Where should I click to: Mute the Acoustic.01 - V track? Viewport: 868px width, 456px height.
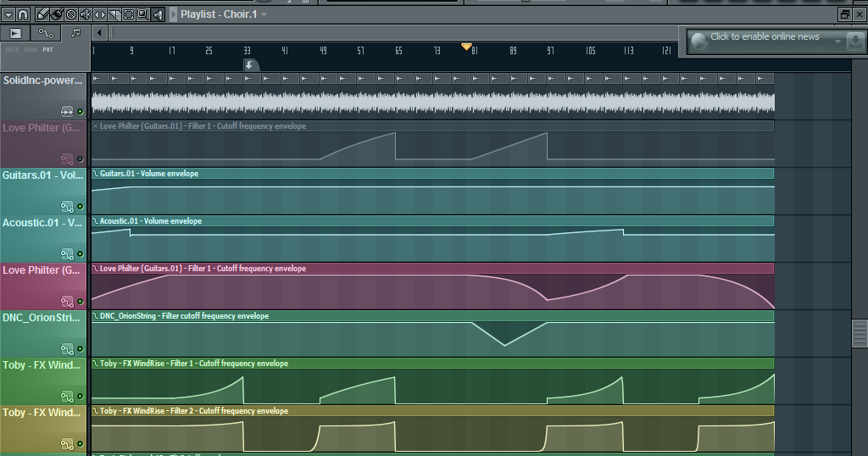pyautogui.click(x=81, y=254)
